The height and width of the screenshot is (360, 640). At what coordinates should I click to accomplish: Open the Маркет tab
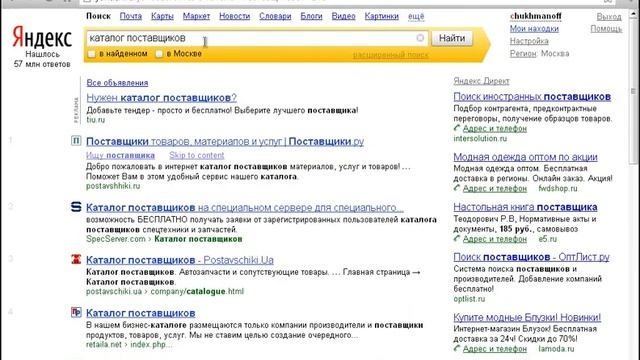196,16
